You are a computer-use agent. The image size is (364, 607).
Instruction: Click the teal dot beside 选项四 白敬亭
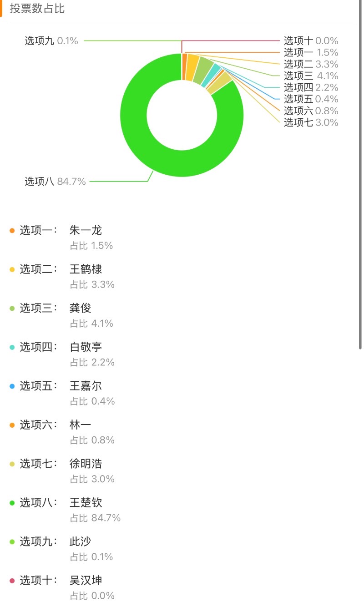click(12, 347)
